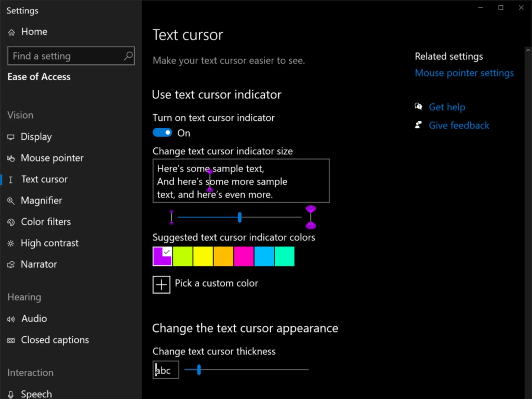The height and width of the screenshot is (399, 532).
Task: Click the Give feedback link
Action: pos(459,125)
